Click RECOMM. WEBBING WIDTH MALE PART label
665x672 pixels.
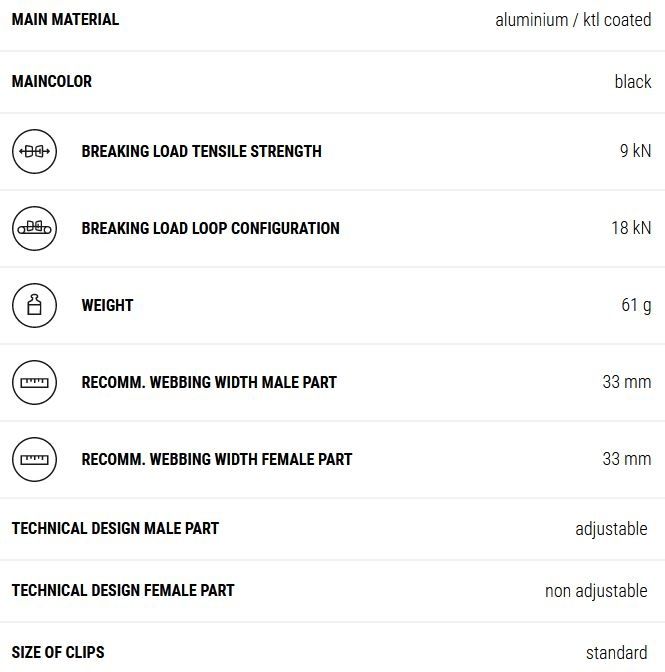tap(209, 383)
